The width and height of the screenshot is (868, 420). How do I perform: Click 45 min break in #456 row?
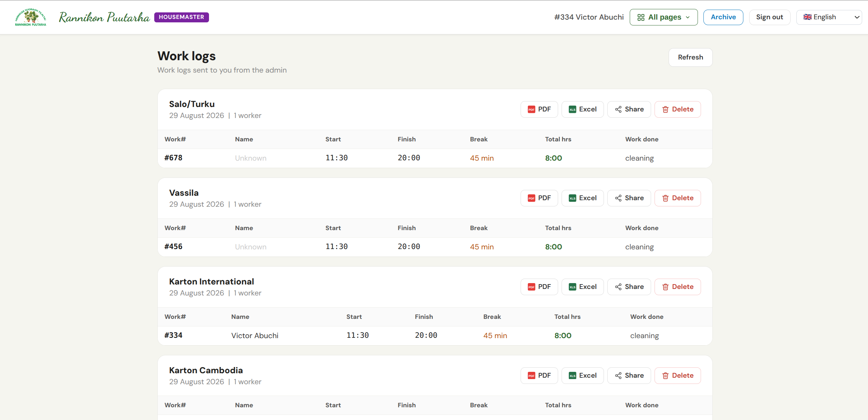tap(482, 247)
